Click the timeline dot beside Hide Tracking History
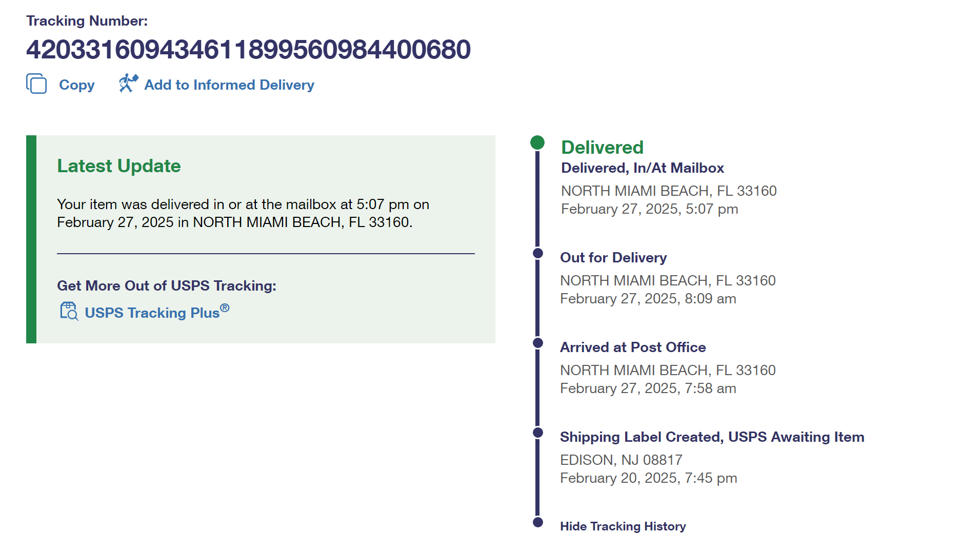 pos(538,522)
